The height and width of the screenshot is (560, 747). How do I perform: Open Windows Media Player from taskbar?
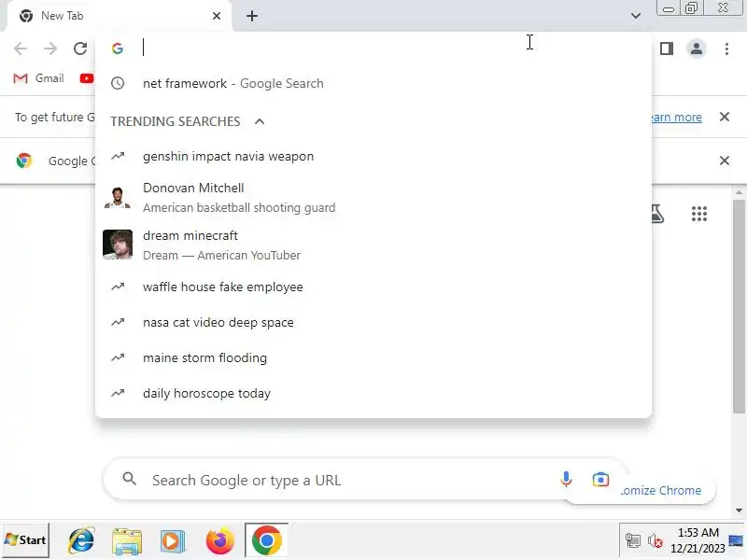(172, 541)
